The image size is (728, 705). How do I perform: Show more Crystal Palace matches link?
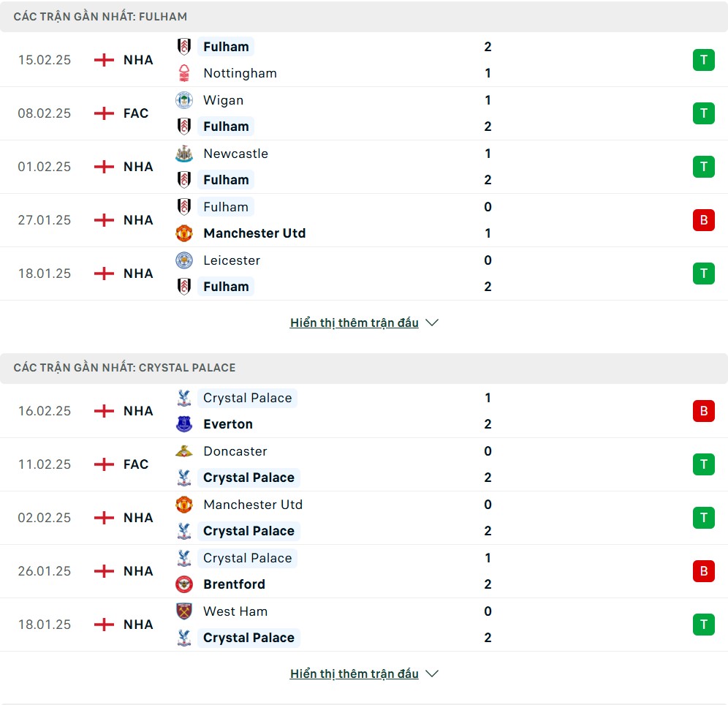[x=354, y=674]
